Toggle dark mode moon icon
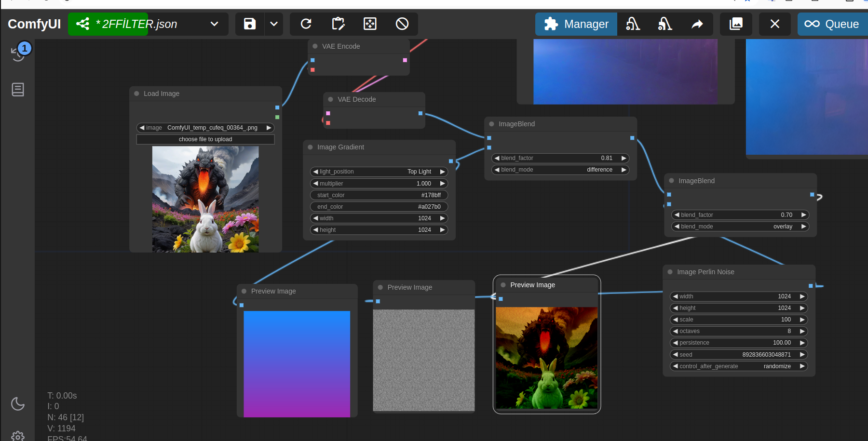 click(18, 403)
